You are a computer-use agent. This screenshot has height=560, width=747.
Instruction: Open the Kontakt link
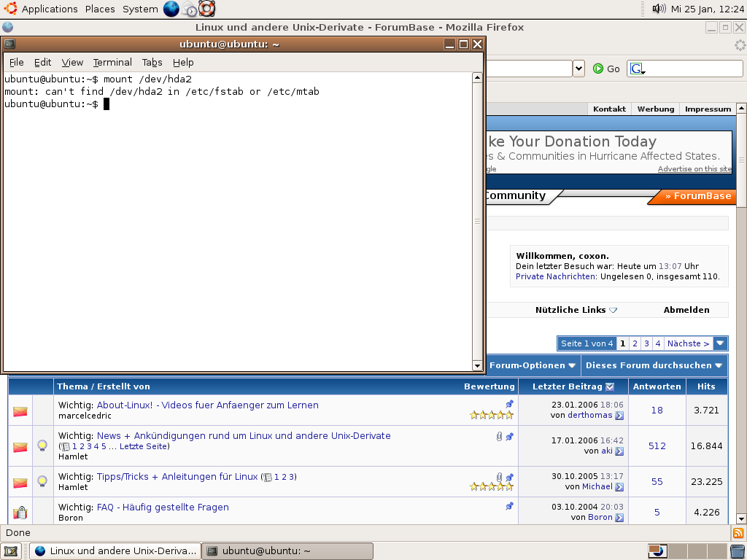609,109
